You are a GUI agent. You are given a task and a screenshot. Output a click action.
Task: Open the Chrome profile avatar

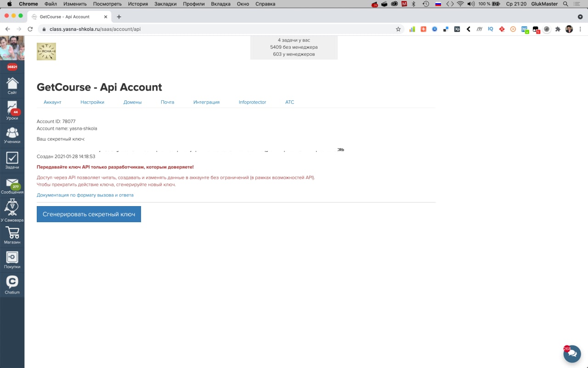coord(569,29)
